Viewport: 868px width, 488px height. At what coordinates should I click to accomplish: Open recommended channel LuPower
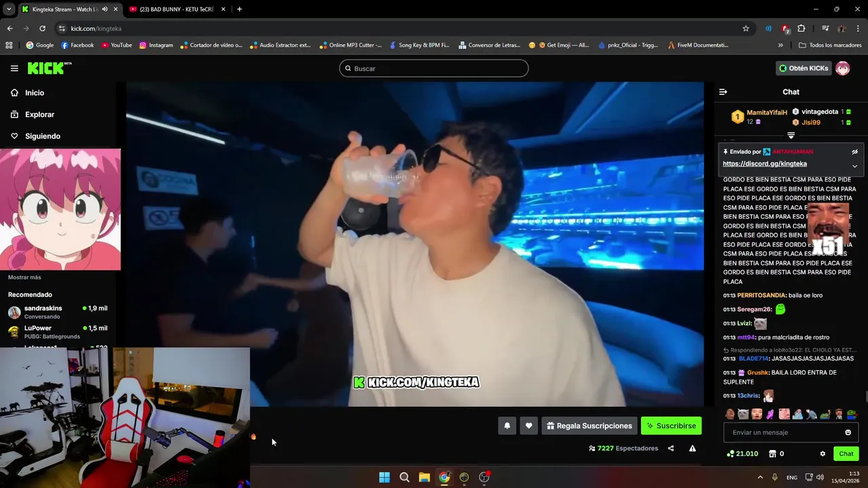(x=58, y=331)
